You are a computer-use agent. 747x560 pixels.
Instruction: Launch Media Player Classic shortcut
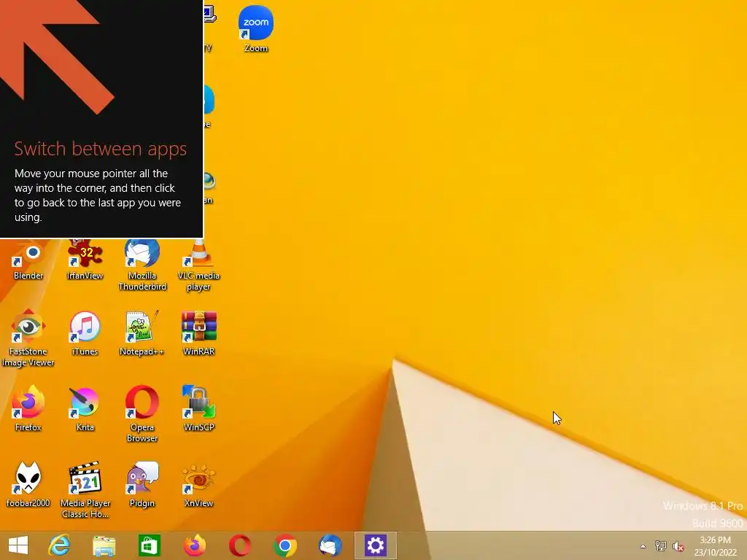point(85,490)
